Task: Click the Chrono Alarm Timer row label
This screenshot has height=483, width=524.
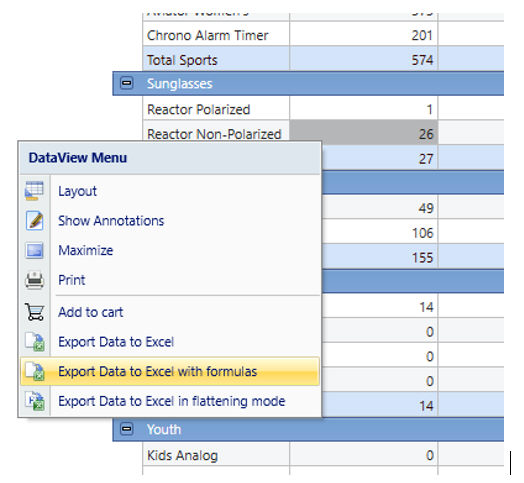Action: pos(208,35)
